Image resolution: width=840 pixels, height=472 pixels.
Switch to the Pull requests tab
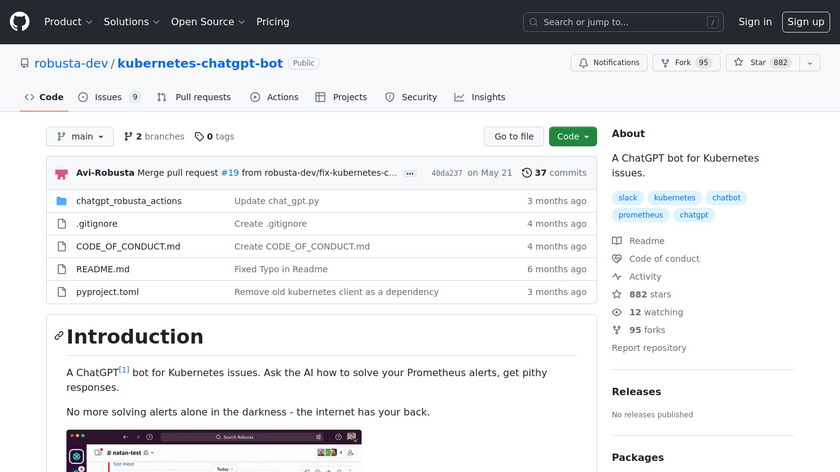tap(194, 97)
